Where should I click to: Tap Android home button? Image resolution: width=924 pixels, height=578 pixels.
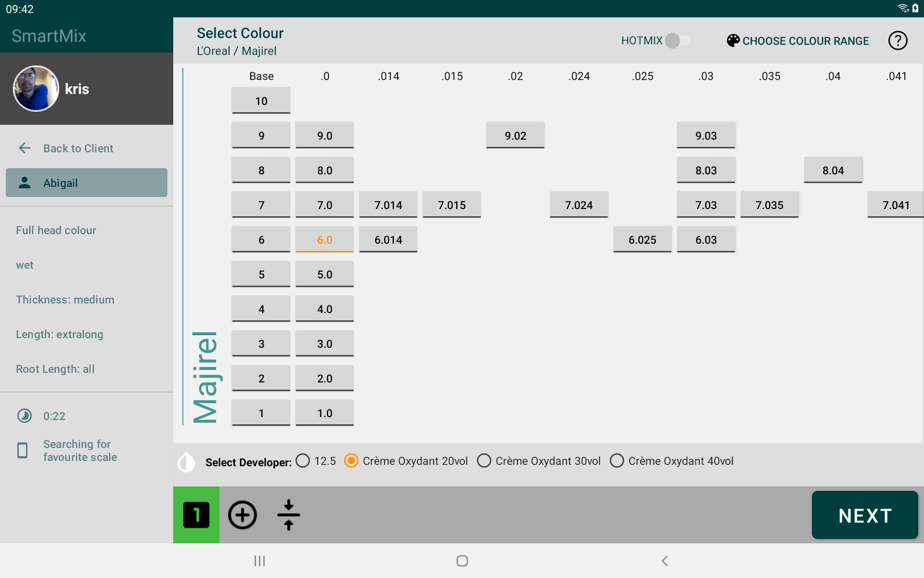coord(462,561)
